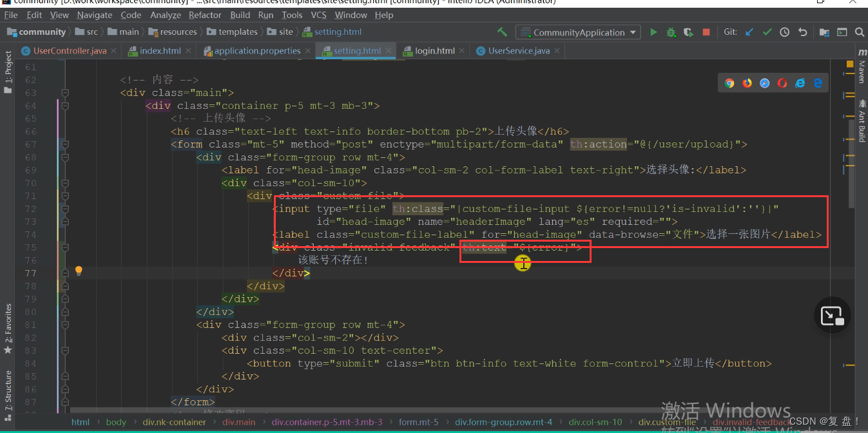This screenshot has width=868, height=433.
Task: Show Git history clock icon
Action: tap(784, 32)
